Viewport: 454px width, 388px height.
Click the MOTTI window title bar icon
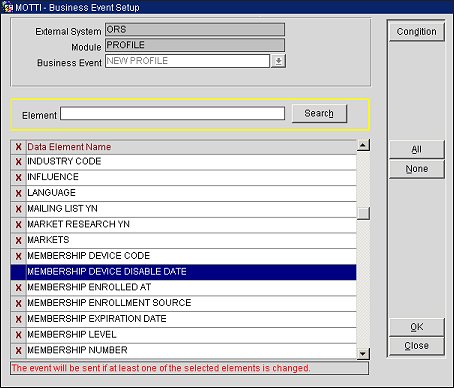[7, 7]
